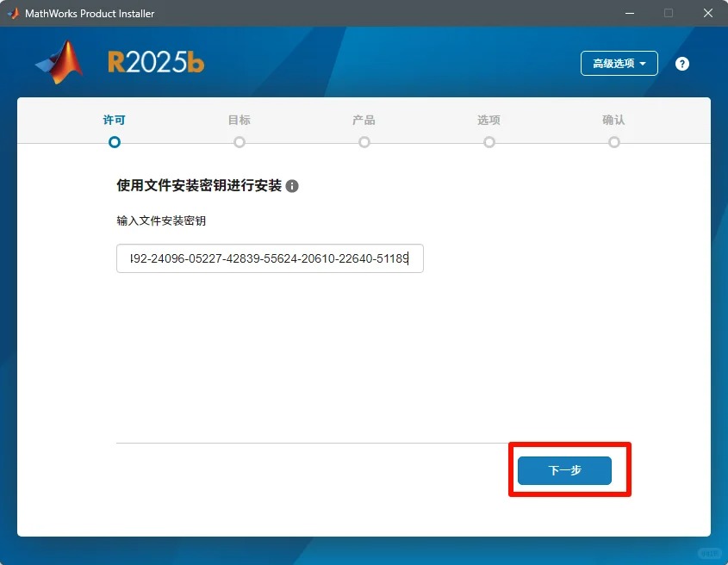Screen dimensions: 728x565
Task: Minimize the installer window
Action: point(629,13)
